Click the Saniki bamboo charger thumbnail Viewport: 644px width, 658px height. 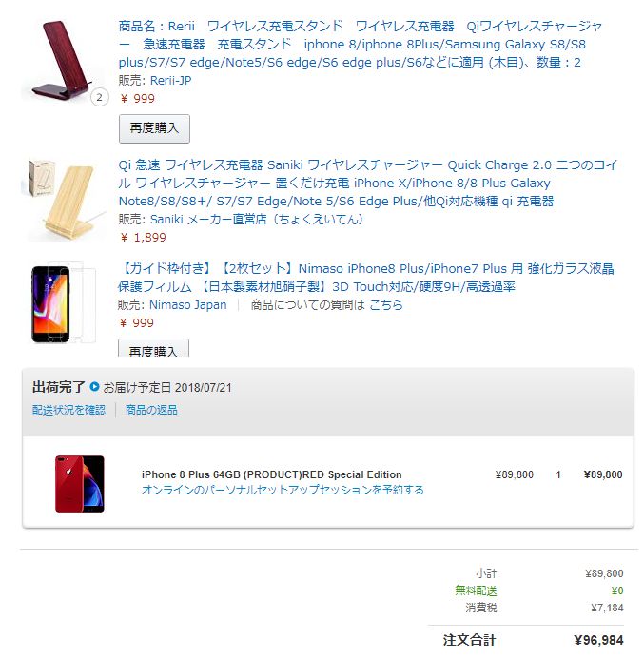[x=63, y=200]
